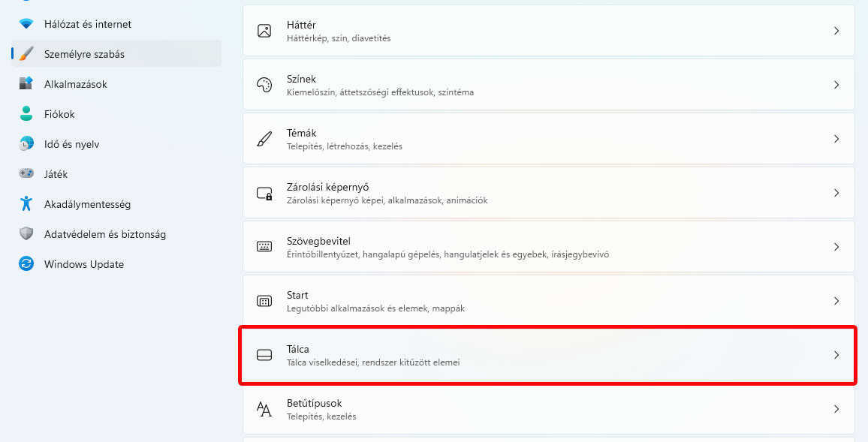The image size is (868, 442).
Task: Open Hálózat és internet in sidebar
Action: tap(87, 24)
